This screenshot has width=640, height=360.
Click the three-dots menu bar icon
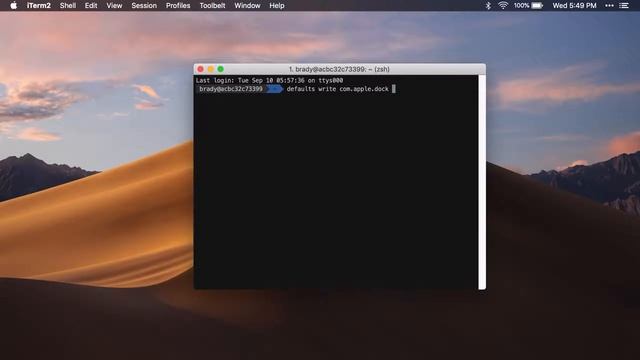tap(609, 6)
